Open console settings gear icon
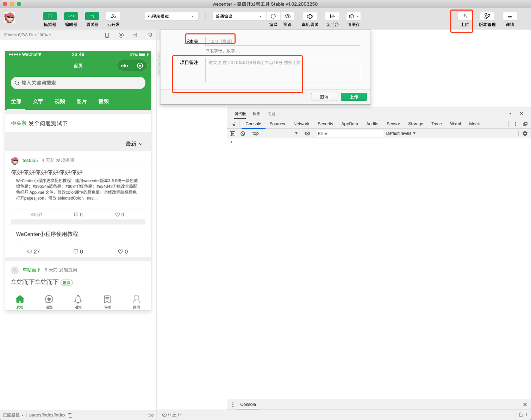Image resolution: width=531 pixels, height=420 pixels. tap(525, 133)
